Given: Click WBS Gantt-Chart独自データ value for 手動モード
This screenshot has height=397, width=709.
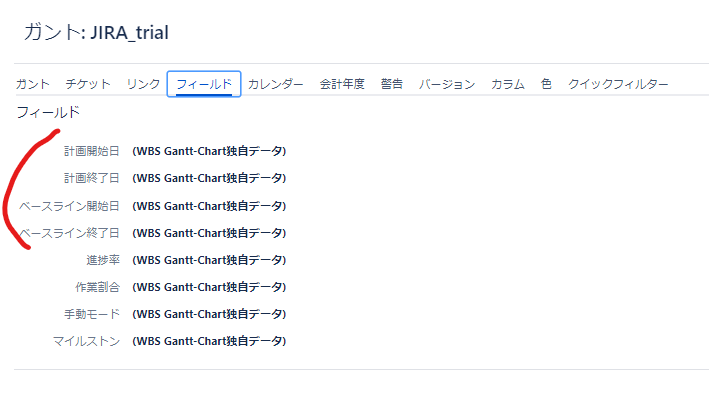Looking at the screenshot, I should pos(209,314).
